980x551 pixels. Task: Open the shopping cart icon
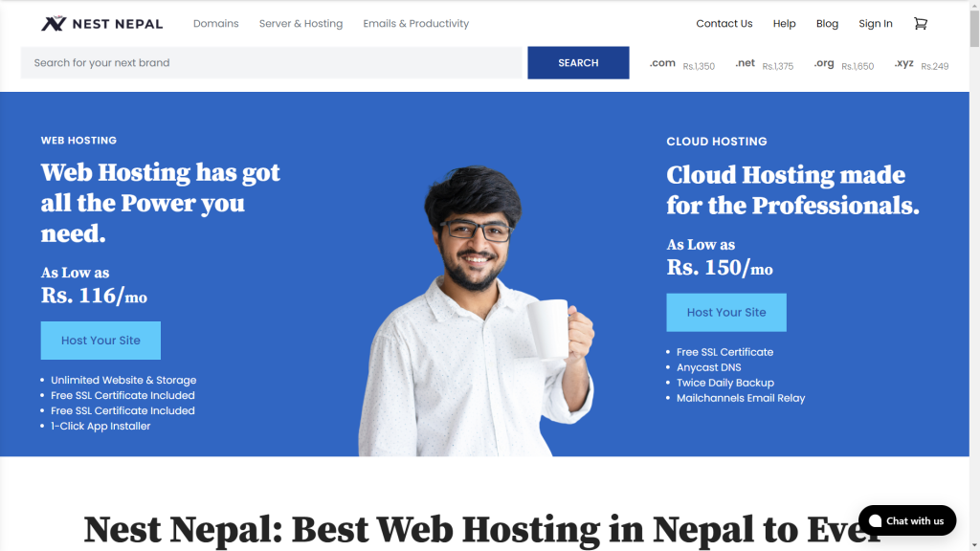point(920,24)
